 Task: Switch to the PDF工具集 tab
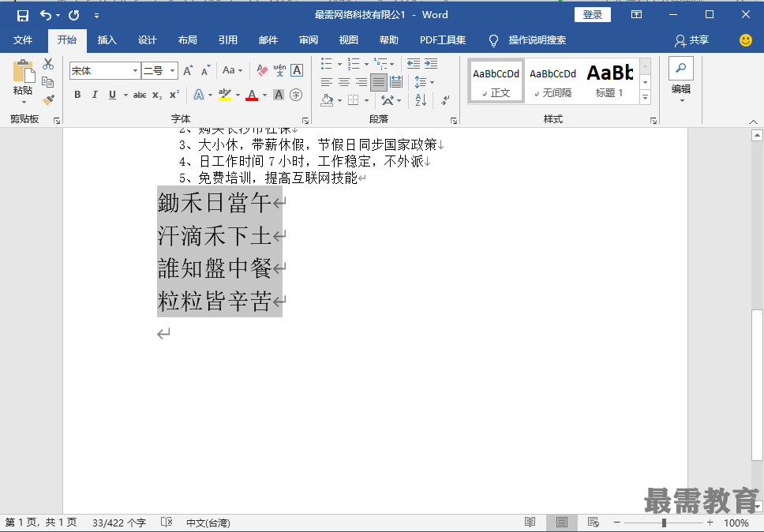443,40
